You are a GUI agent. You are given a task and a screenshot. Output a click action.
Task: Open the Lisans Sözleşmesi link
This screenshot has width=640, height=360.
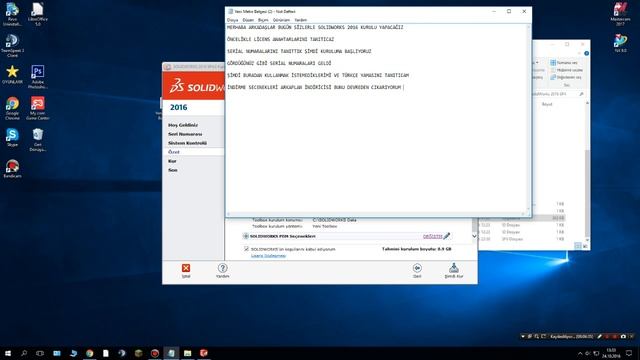[268, 256]
